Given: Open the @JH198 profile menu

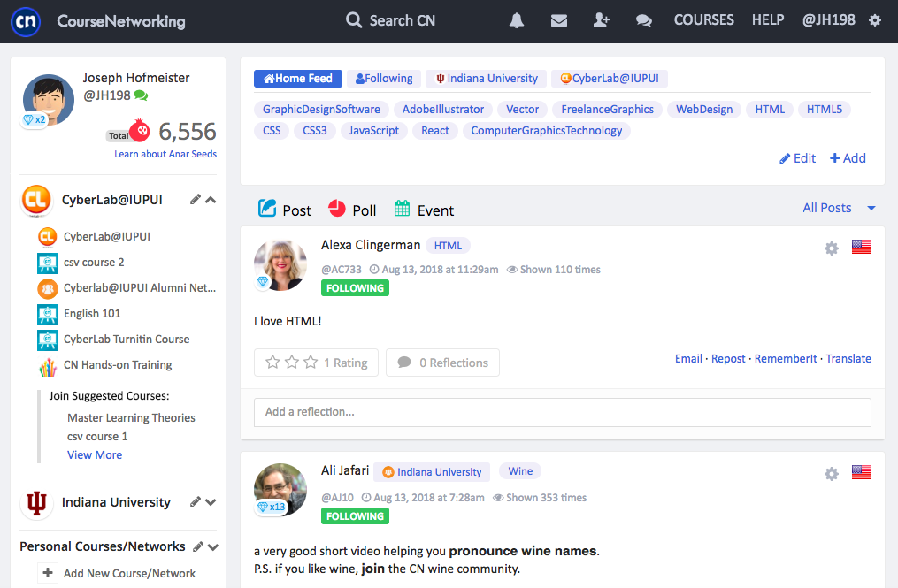Looking at the screenshot, I should 829,20.
